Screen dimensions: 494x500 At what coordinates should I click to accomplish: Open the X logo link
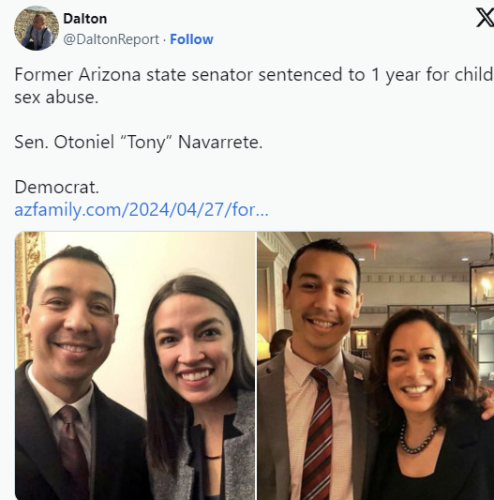pos(485,18)
